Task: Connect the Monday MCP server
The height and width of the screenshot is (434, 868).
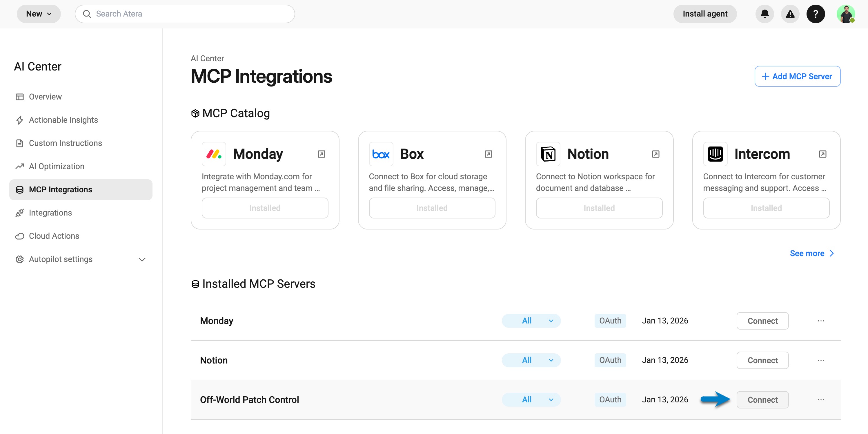Action: tap(762, 321)
